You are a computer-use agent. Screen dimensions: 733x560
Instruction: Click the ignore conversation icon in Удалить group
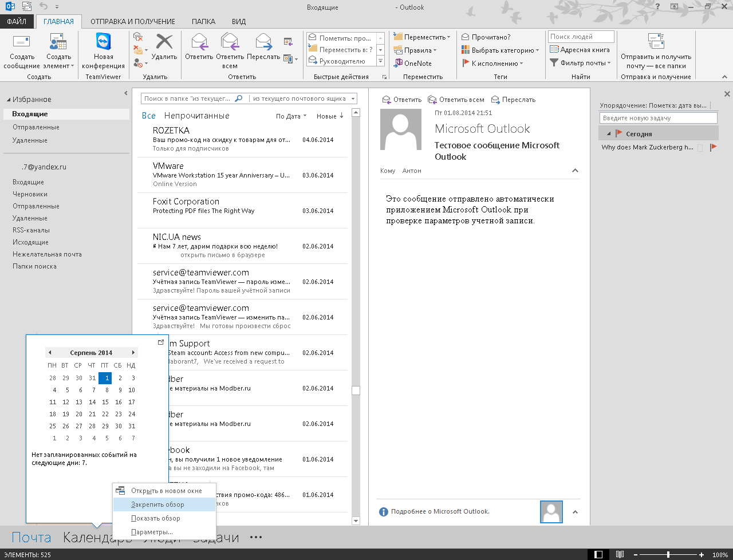(x=137, y=37)
